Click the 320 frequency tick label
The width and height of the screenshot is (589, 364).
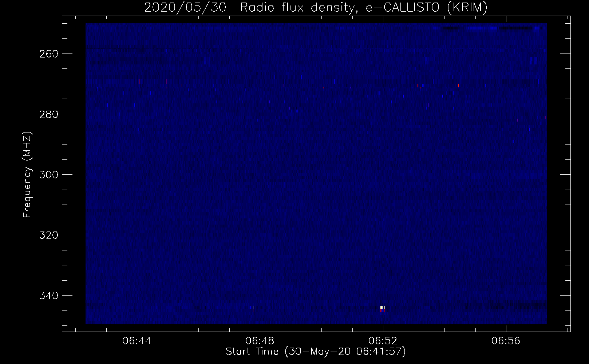[48, 235]
